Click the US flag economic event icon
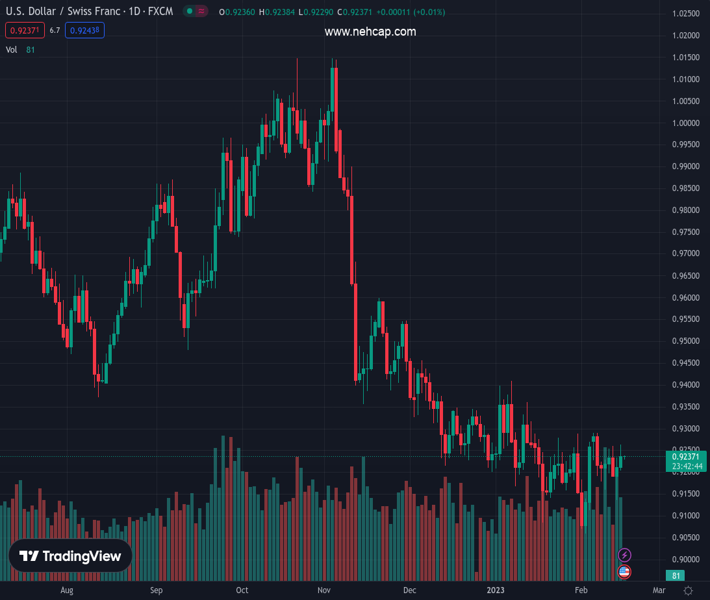Viewport: 710px width, 600px height. (625, 572)
